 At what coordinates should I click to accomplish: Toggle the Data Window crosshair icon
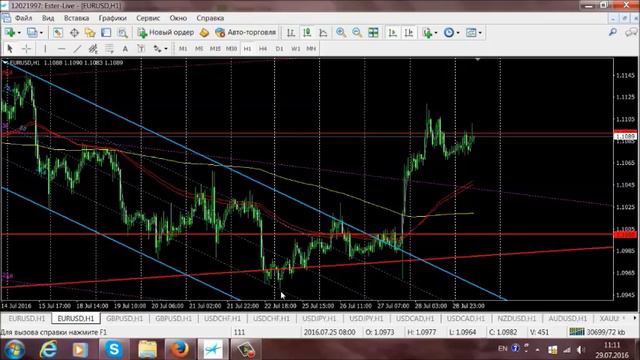(x=74, y=33)
